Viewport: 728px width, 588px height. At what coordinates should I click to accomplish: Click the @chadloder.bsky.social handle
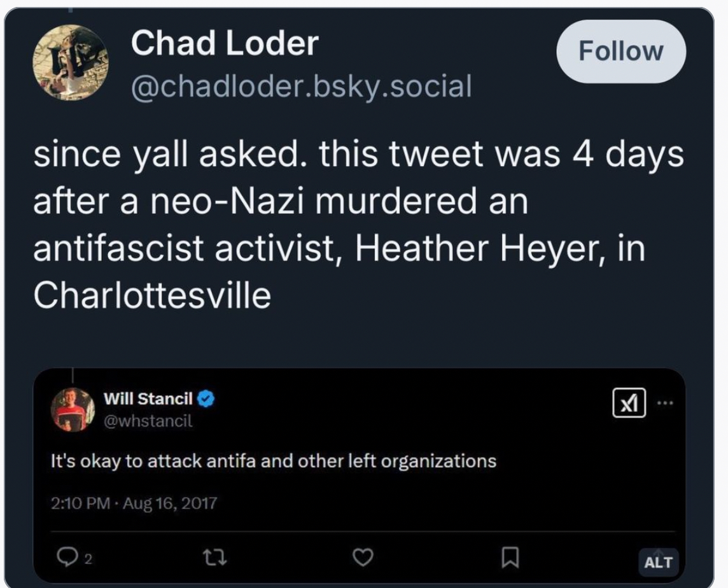(x=301, y=86)
